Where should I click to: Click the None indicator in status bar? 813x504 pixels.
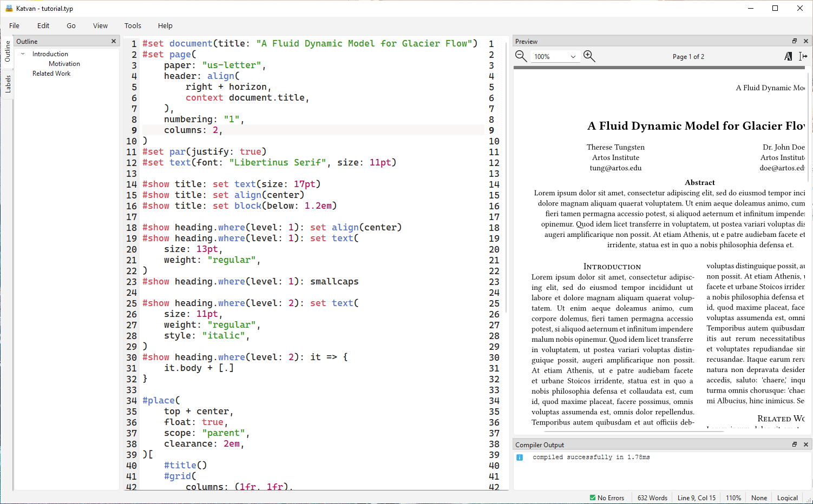(x=759, y=498)
